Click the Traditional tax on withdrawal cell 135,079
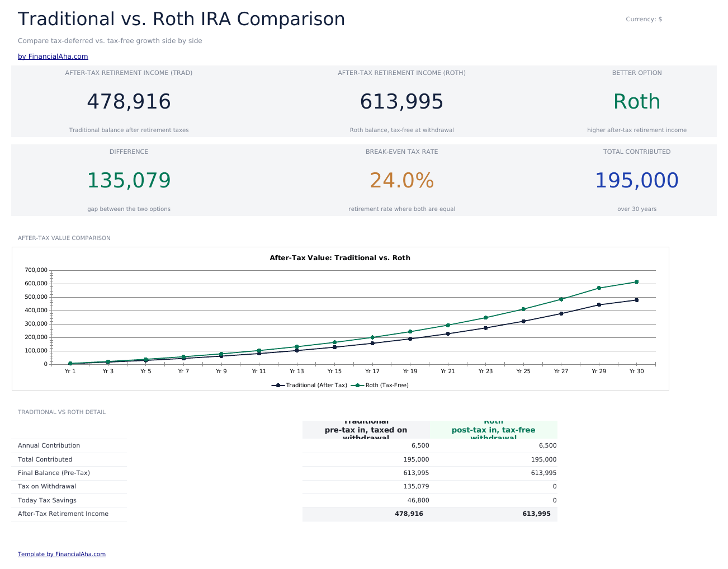 [366, 487]
